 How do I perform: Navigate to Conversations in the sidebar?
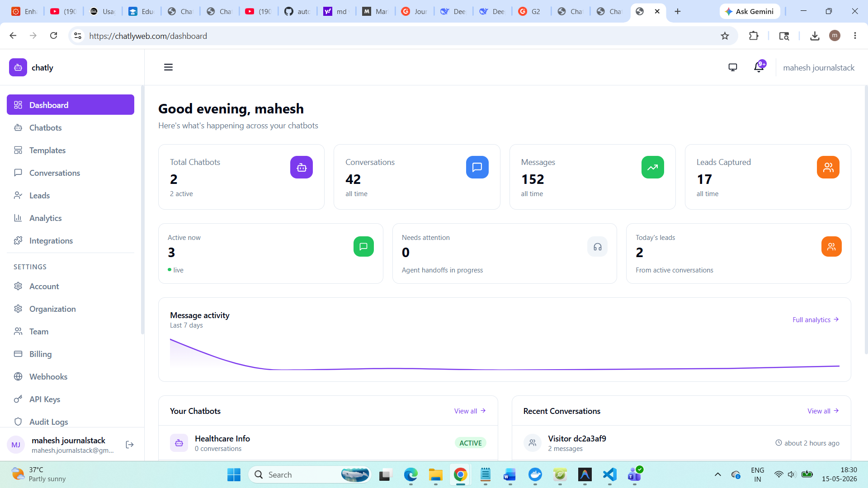click(71, 173)
